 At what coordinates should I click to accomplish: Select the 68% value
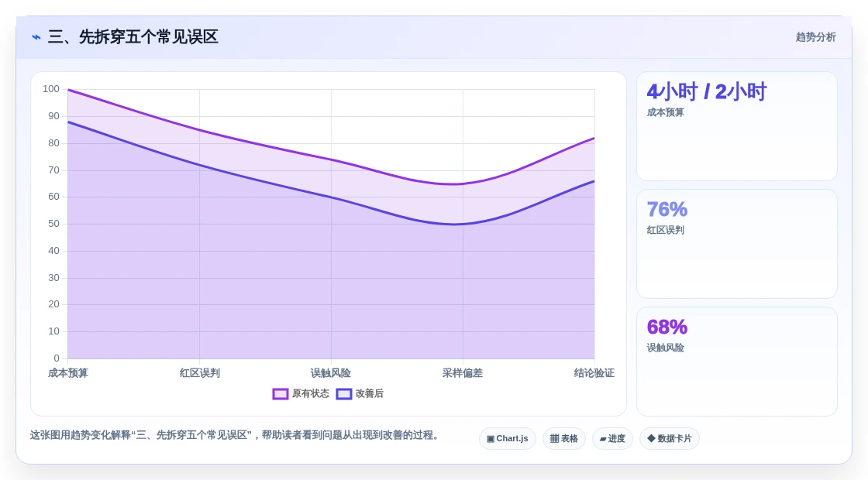click(x=667, y=327)
